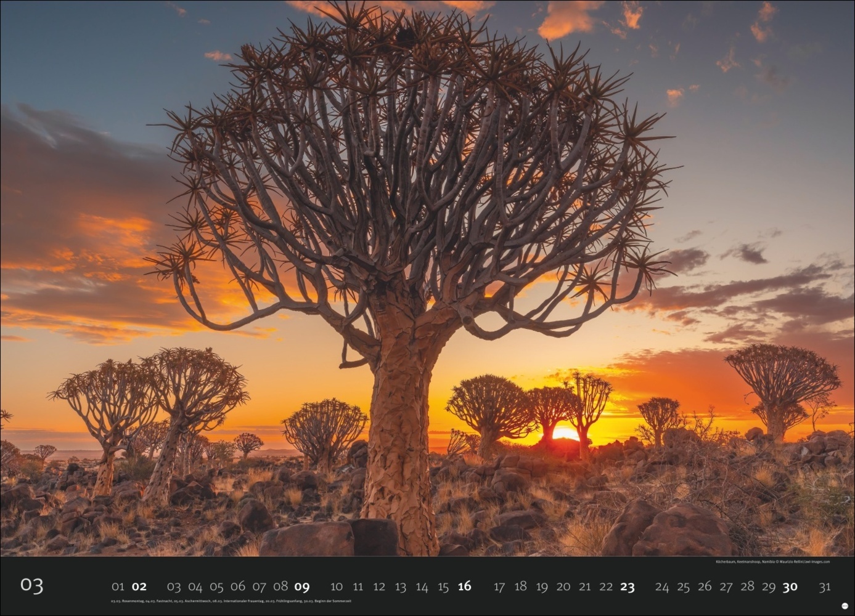This screenshot has height=616, width=855.
Task: Select day 31 in the calendar strip
Action: click(x=825, y=587)
